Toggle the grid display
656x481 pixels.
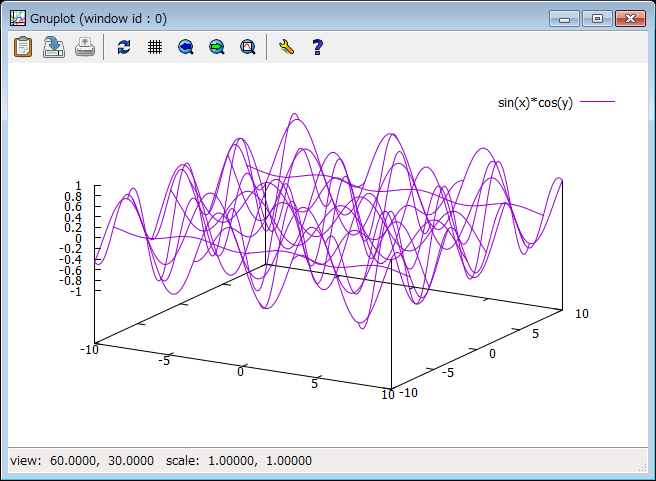pos(155,47)
